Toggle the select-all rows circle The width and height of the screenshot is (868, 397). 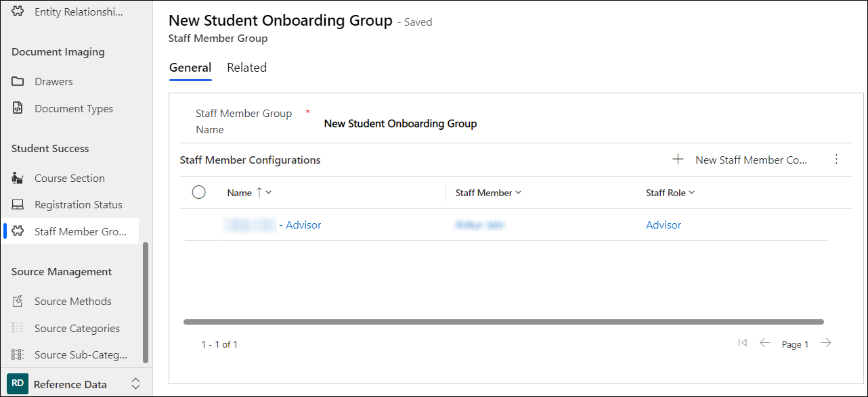tap(199, 193)
